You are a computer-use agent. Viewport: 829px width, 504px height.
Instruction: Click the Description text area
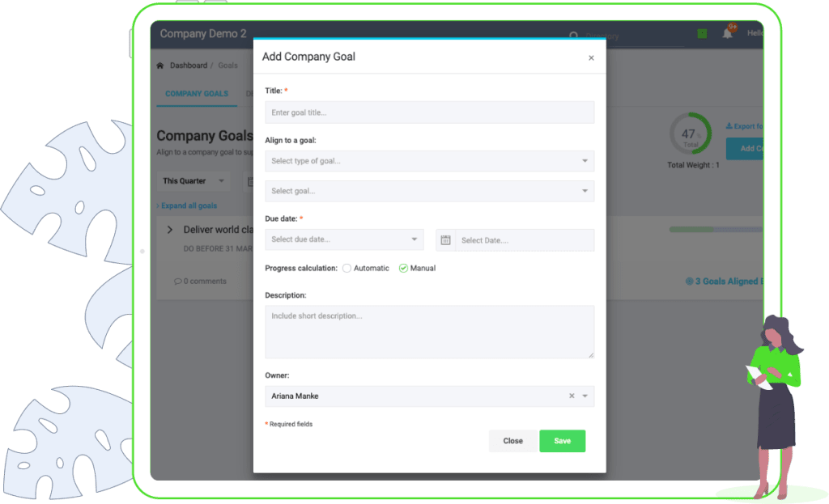point(429,332)
